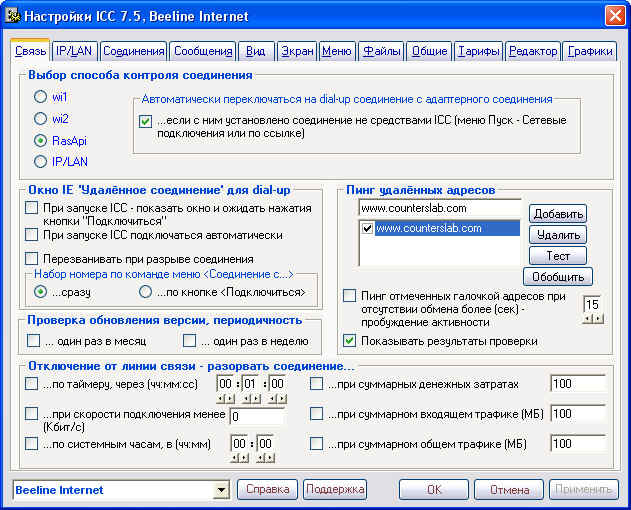Open the Beeline Internet profile dropdown
This screenshot has height=510, width=631.
pyautogui.click(x=221, y=490)
